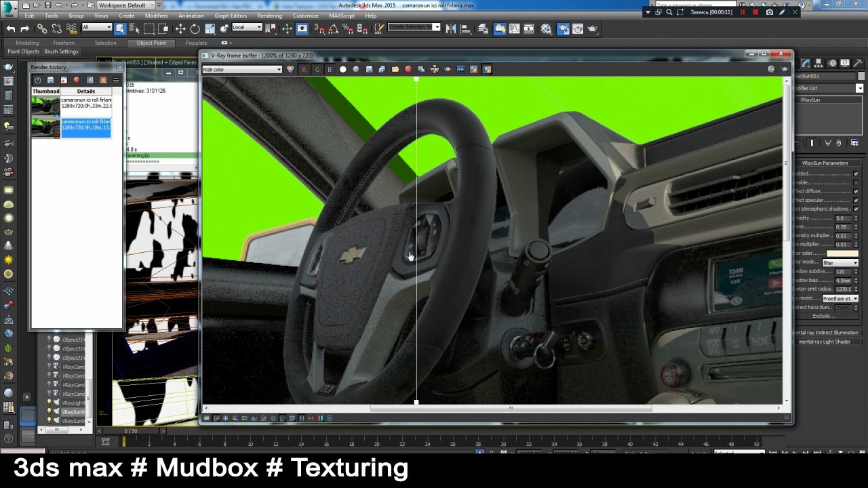Toggle blue channel in V-Ray frame buffer

[330, 69]
